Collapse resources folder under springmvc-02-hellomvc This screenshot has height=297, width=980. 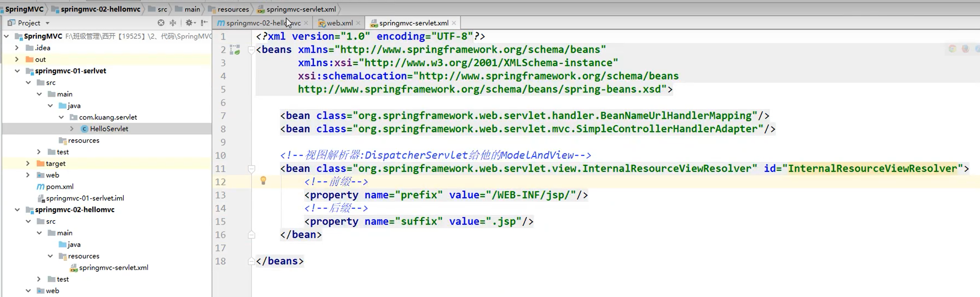coord(50,256)
